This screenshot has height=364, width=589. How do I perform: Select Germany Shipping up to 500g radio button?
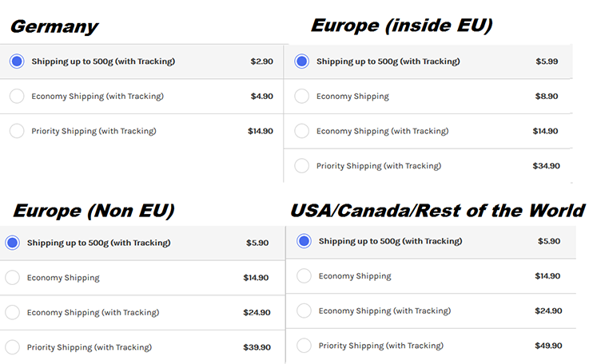(17, 61)
